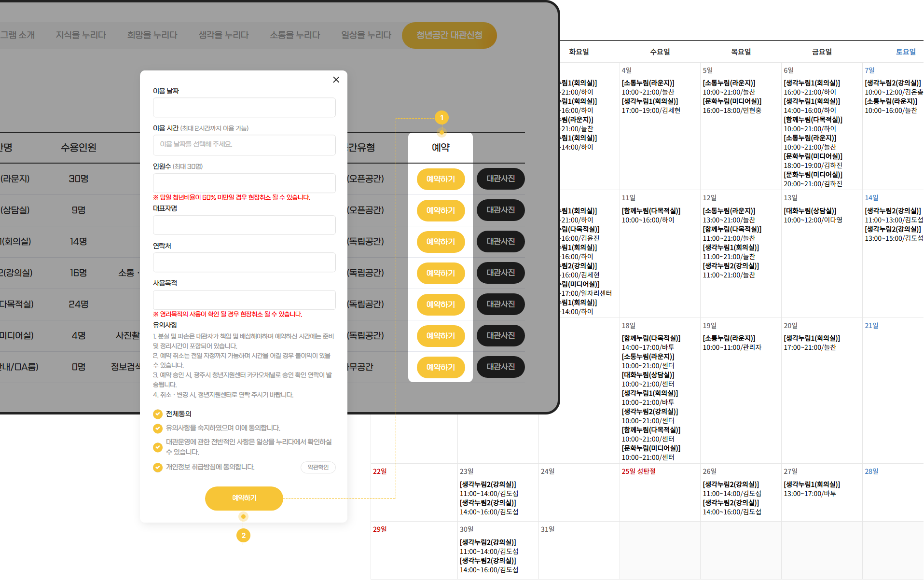Go to the 생각을 누리다 menu
924x580 pixels.
[223, 35]
